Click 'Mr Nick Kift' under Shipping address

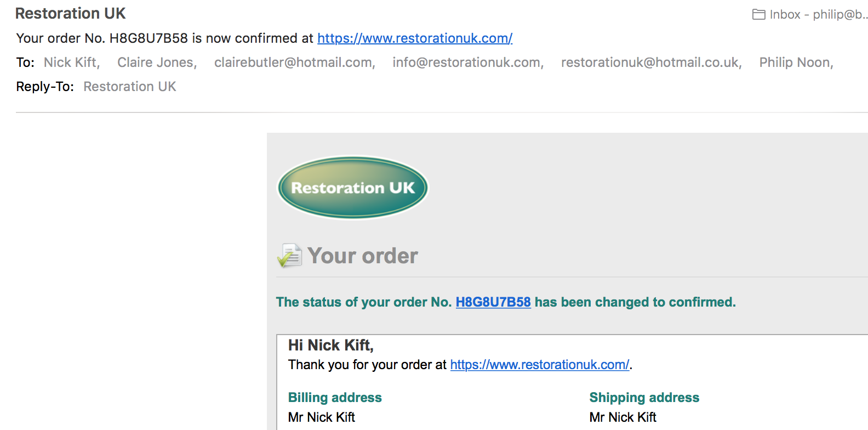tap(623, 417)
